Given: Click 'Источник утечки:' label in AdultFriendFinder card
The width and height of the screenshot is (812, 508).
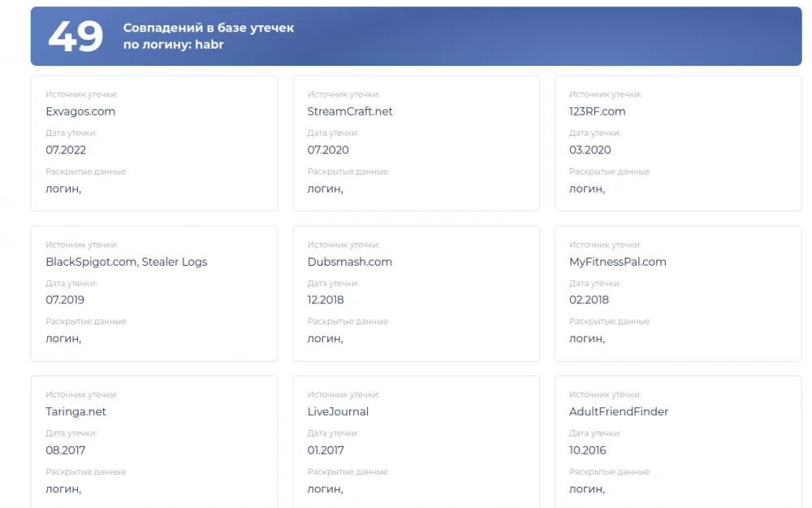Looking at the screenshot, I should tap(605, 394).
